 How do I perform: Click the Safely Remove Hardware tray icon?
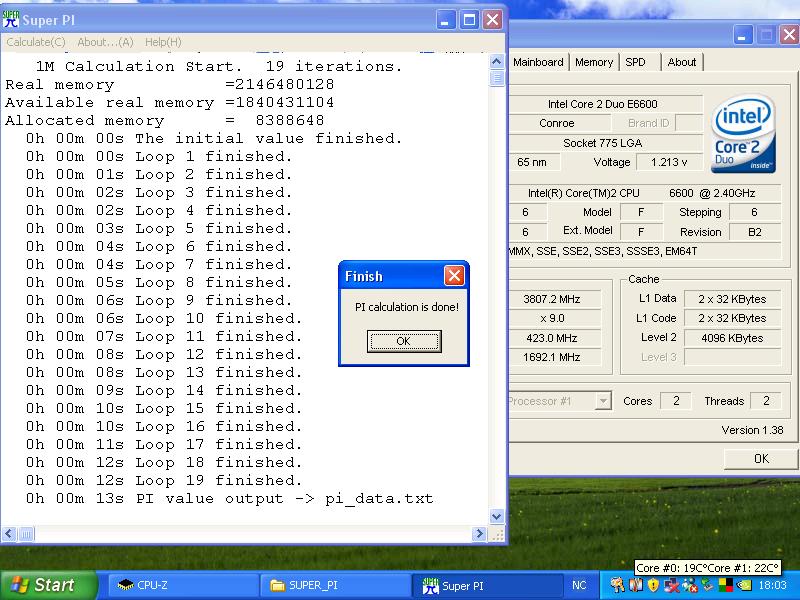pos(707,585)
